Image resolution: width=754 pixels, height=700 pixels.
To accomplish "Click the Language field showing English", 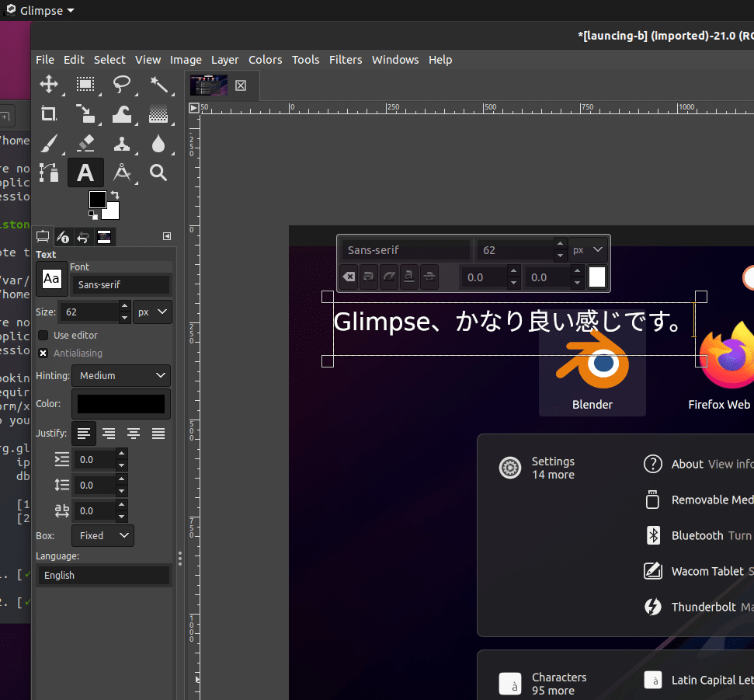I will 103,575.
